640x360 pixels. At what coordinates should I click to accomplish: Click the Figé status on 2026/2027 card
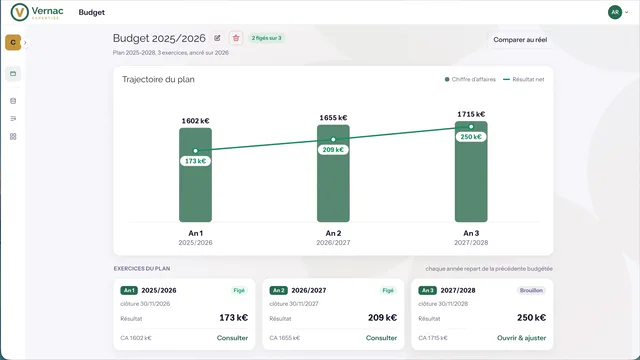coord(388,290)
